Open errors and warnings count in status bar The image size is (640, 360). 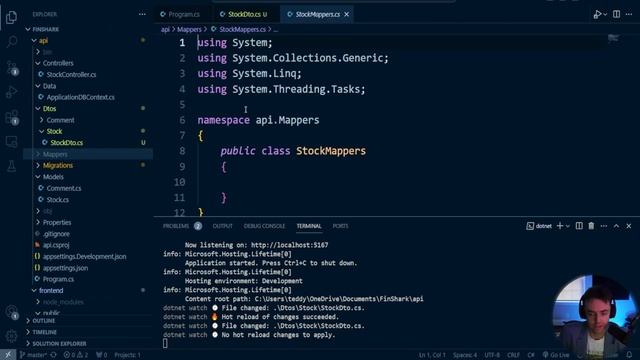click(76, 355)
